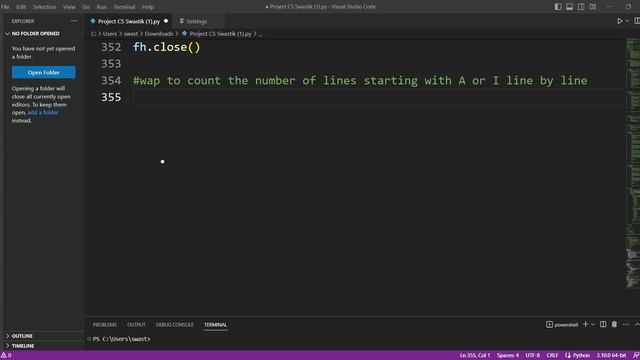
Task: Open the launch profile dropdown arrow
Action: pyautogui.click(x=593, y=324)
